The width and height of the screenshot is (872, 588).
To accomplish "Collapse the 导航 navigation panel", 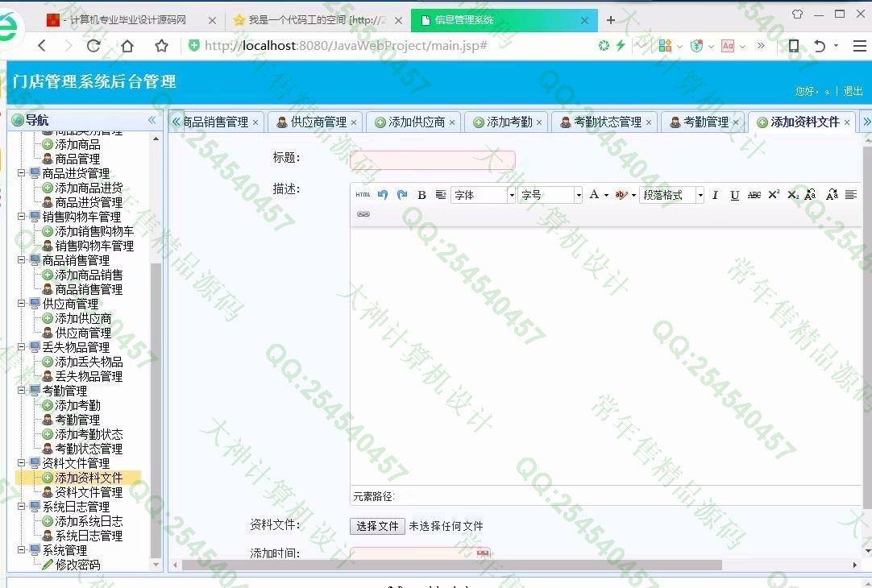I will tap(152, 120).
